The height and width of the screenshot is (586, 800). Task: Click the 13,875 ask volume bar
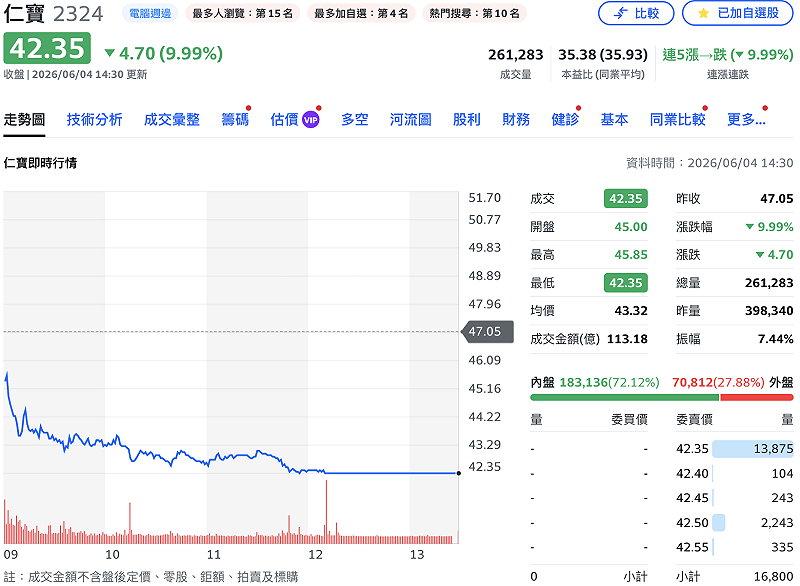click(x=753, y=448)
